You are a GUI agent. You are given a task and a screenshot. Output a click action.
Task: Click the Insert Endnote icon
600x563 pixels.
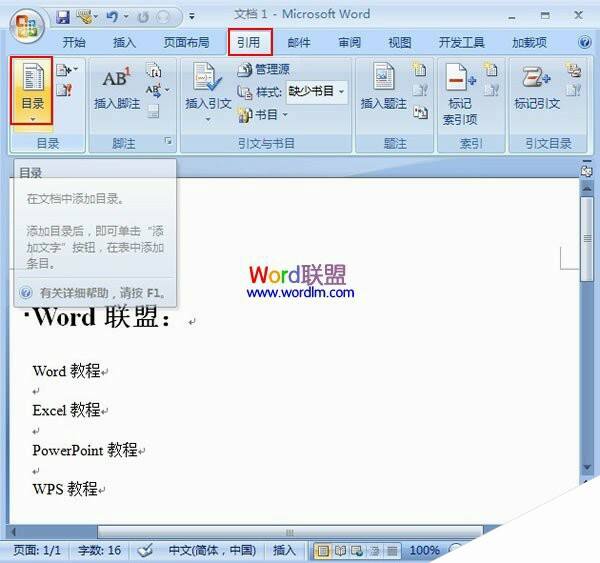coord(153,70)
